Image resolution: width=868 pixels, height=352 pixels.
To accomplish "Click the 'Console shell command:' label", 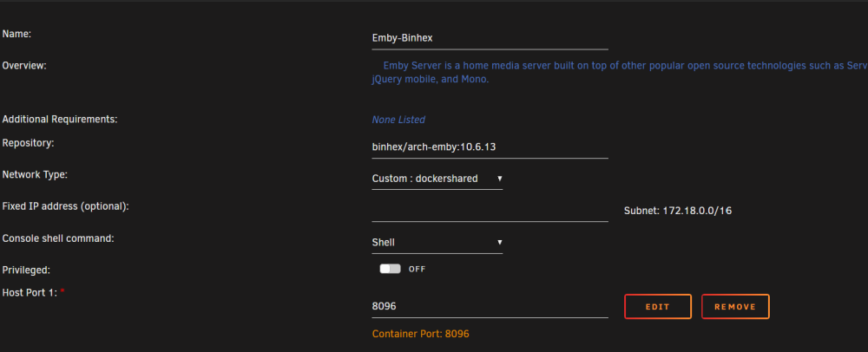I will (x=58, y=238).
